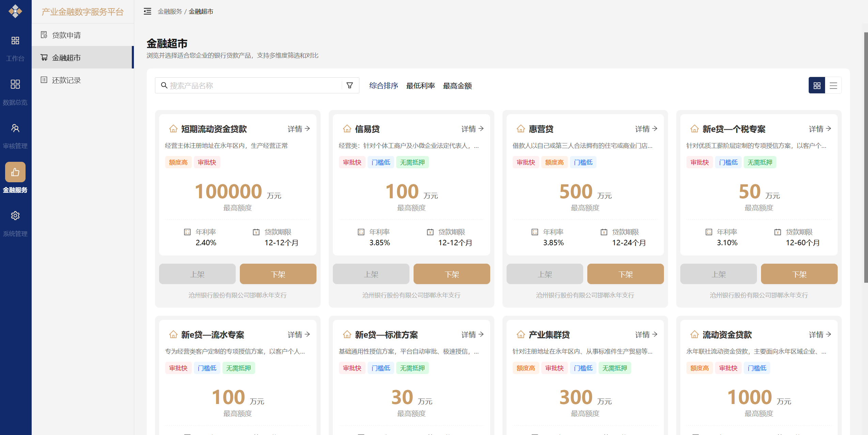The image size is (868, 435).
Task: Click the filter funnel icon in search box
Action: pyautogui.click(x=350, y=86)
